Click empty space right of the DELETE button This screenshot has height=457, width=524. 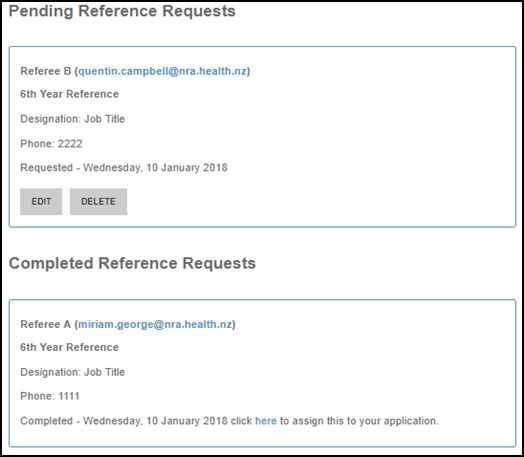301,201
